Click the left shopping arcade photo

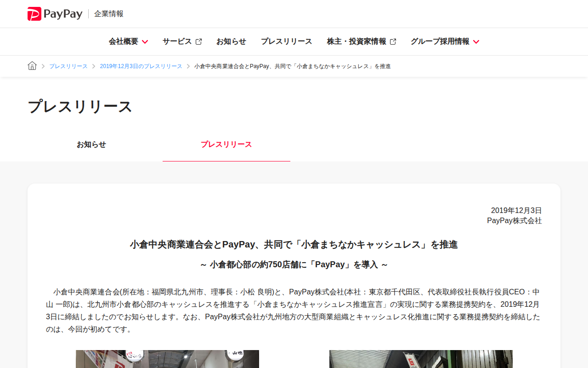click(167, 359)
